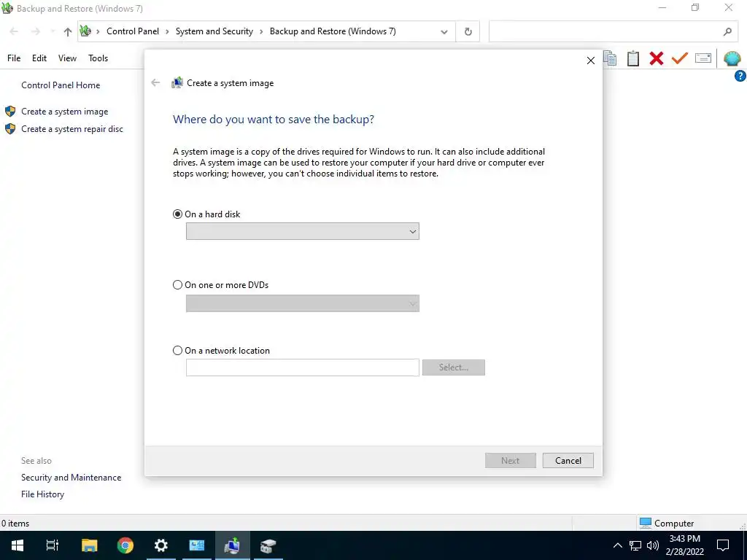747x560 pixels.
Task: Click Create a system image sidebar link
Action: click(x=64, y=112)
